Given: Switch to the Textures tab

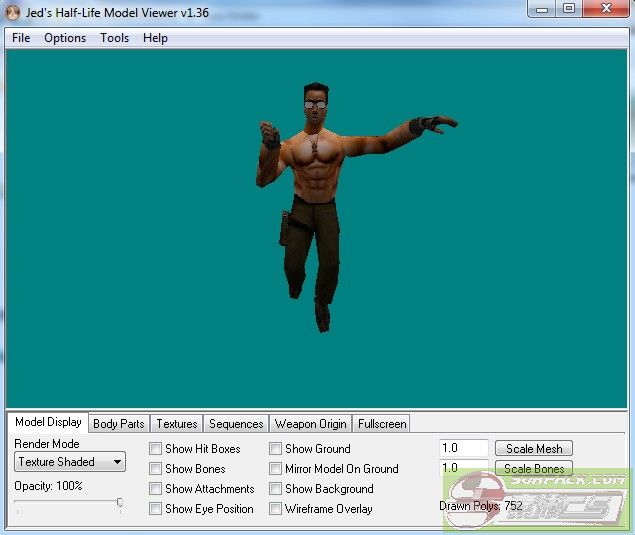Looking at the screenshot, I should click(177, 424).
